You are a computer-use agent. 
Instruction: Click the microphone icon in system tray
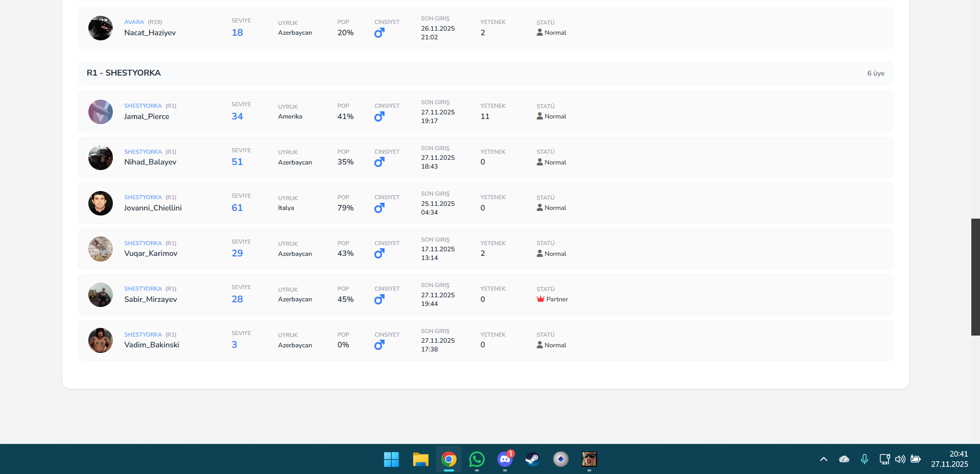864,459
